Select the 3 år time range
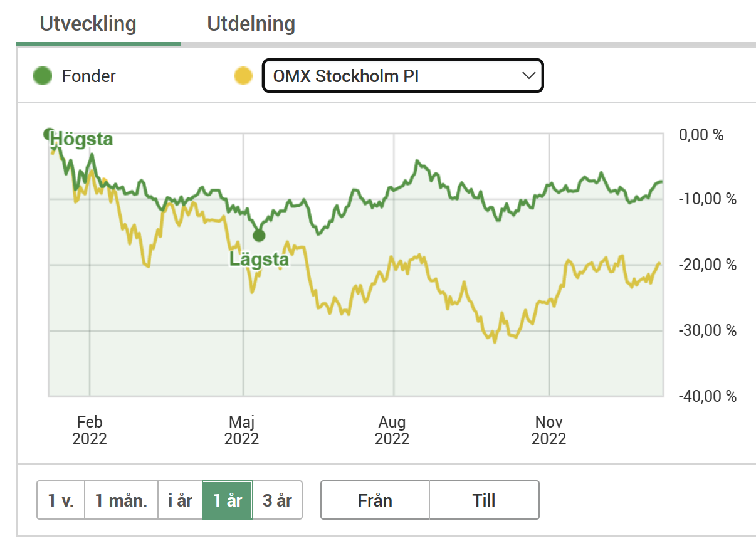 click(277, 500)
